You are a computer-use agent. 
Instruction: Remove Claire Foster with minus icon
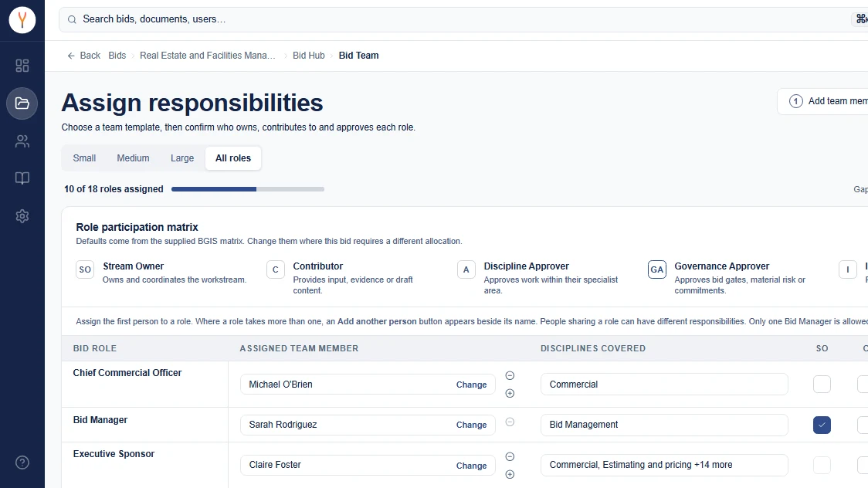coord(510,456)
